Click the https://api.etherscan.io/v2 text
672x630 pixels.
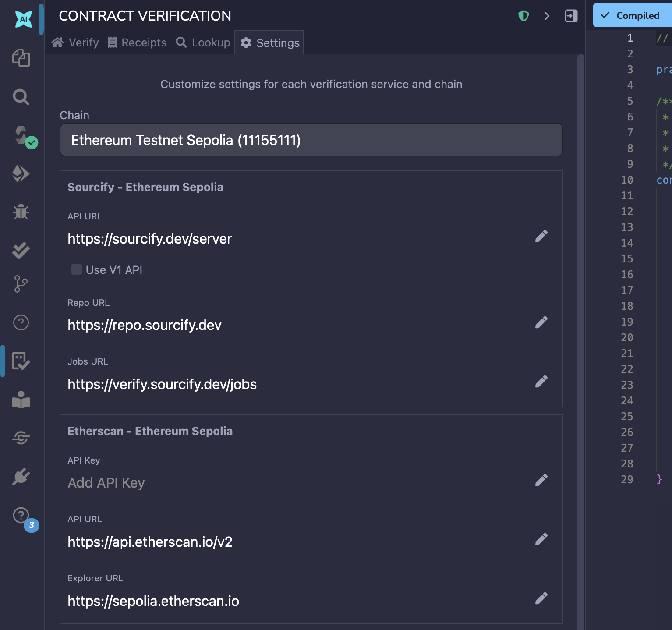tap(150, 542)
